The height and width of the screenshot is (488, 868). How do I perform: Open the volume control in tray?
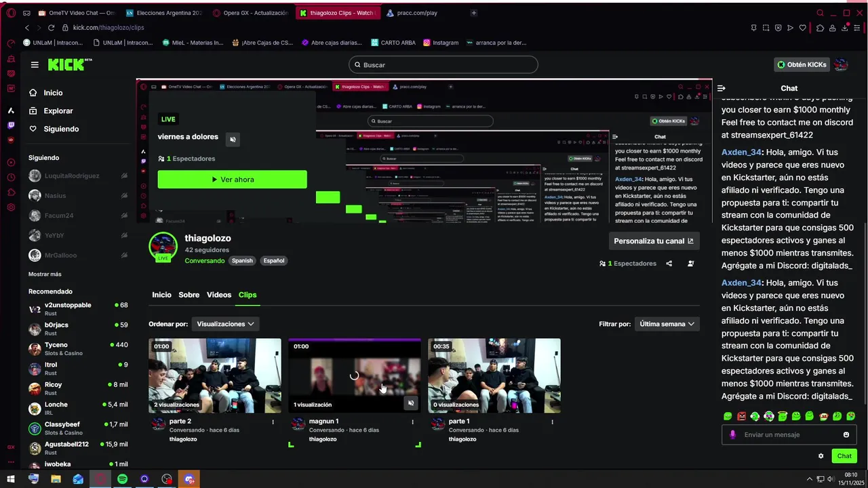tap(831, 479)
